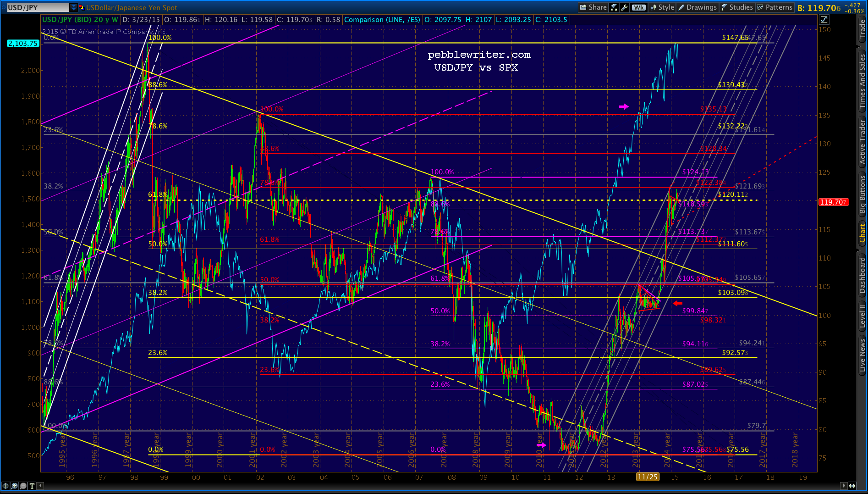The image size is (868, 494).
Task: Click the scroll right arrow on time axis
Action: click(x=844, y=486)
